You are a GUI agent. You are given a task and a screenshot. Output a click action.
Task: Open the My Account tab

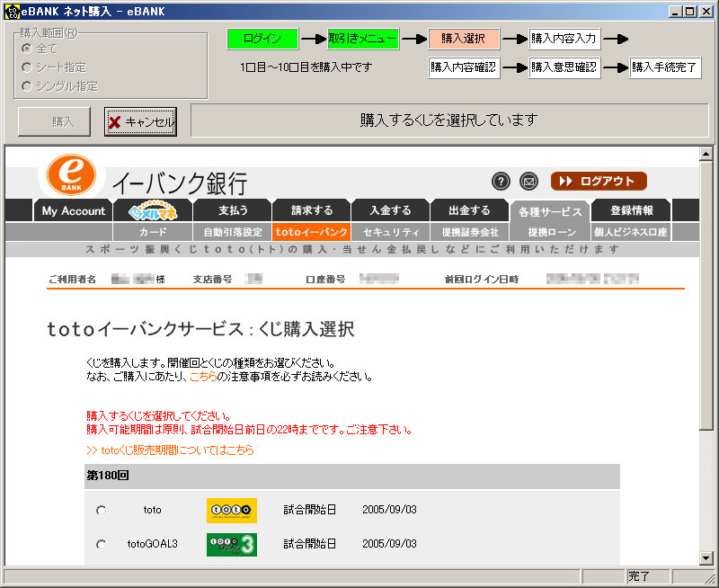pos(74,211)
